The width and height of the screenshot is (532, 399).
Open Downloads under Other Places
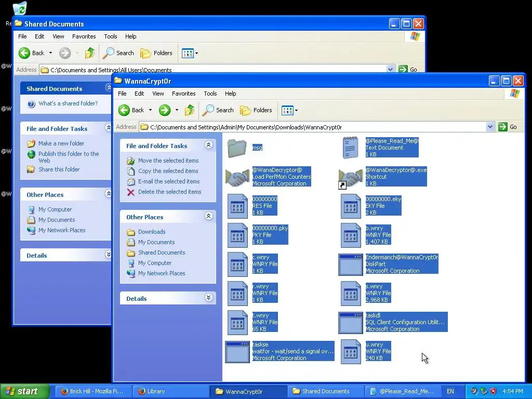(x=152, y=232)
